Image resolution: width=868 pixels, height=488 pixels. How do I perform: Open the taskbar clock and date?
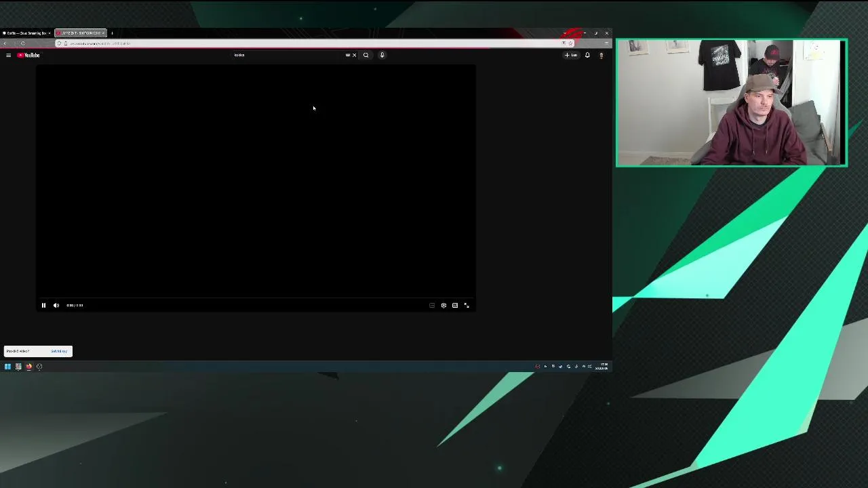point(602,367)
